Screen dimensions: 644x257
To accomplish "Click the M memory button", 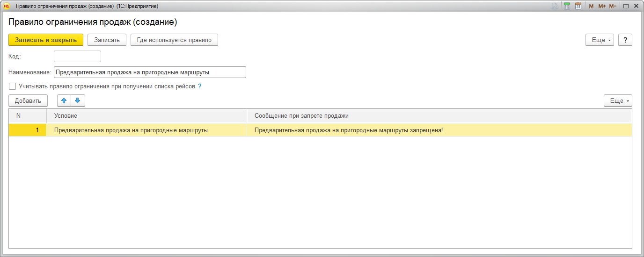I will click(x=591, y=6).
